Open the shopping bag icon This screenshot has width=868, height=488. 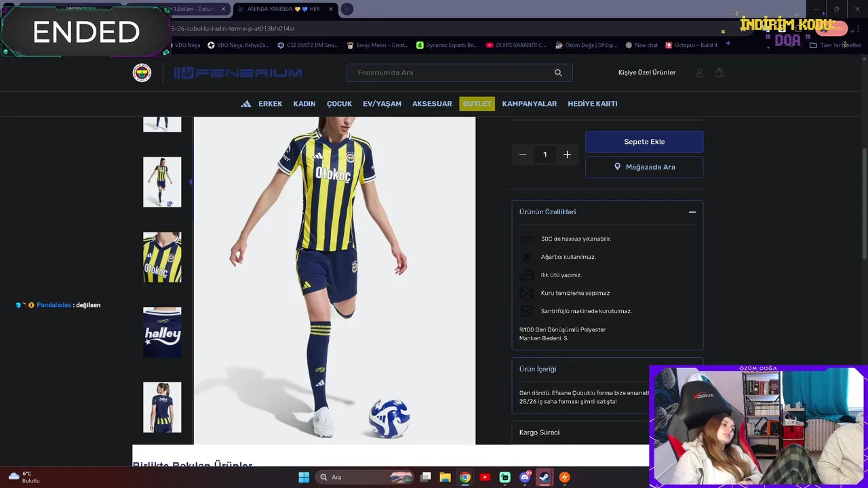(x=719, y=73)
